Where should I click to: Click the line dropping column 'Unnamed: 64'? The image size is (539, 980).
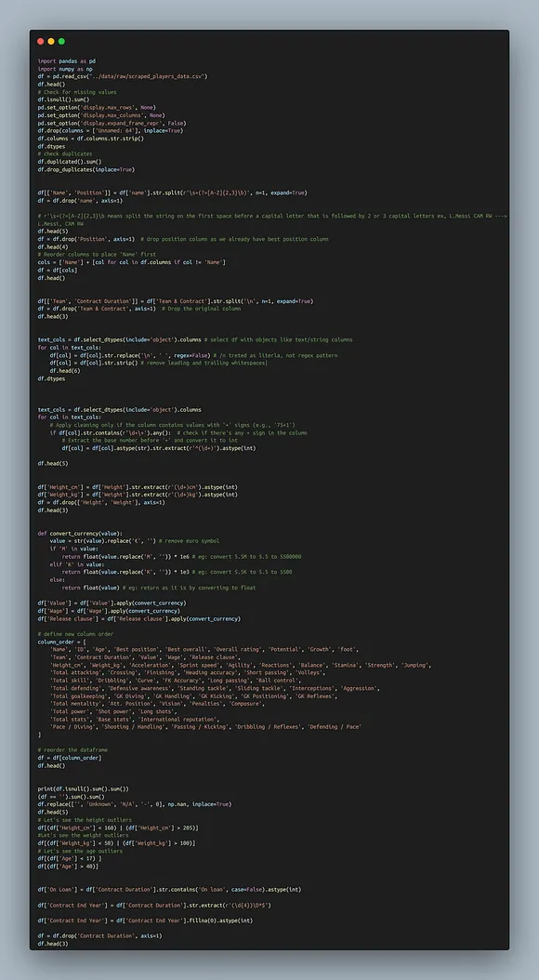tap(111, 130)
